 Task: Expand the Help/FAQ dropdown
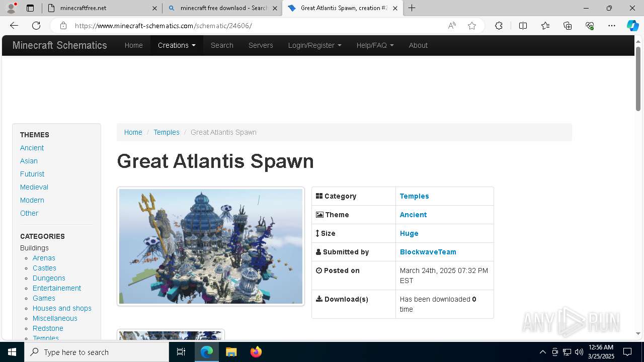pos(375,45)
